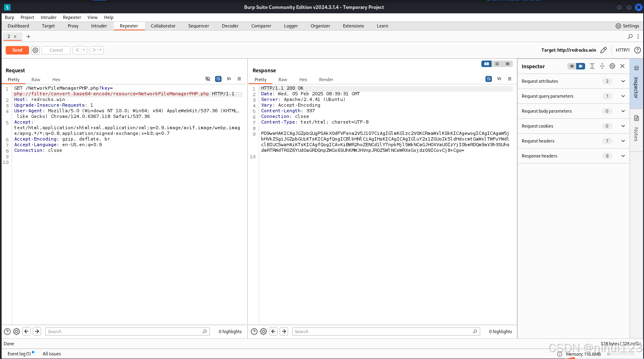
Task: Click response Search input field
Action: pos(386,332)
